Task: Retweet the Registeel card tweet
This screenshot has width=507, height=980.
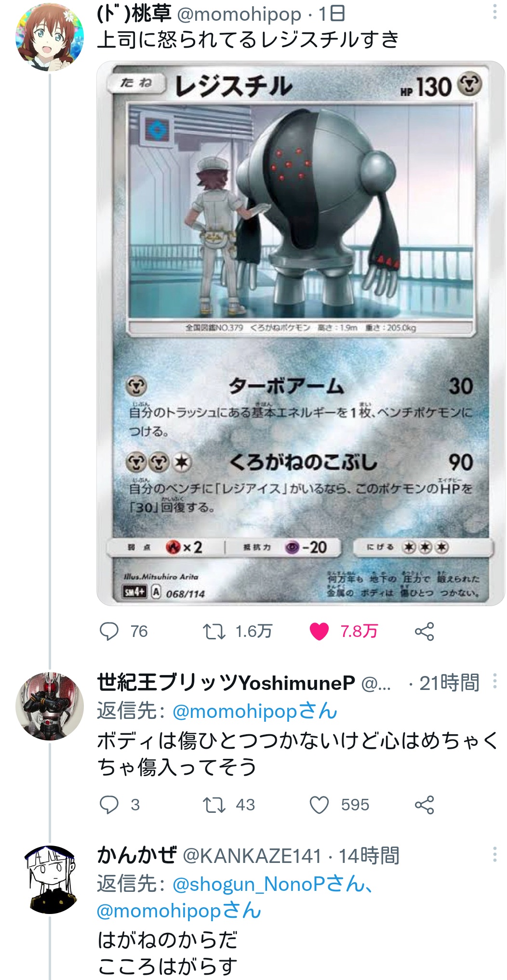Action: (214, 631)
